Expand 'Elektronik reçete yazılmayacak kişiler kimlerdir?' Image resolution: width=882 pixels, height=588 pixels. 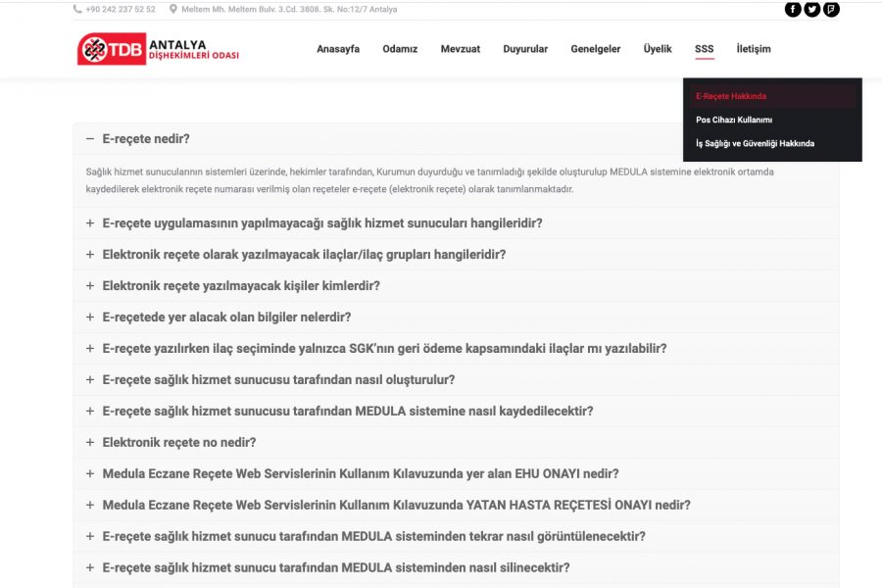(240, 286)
